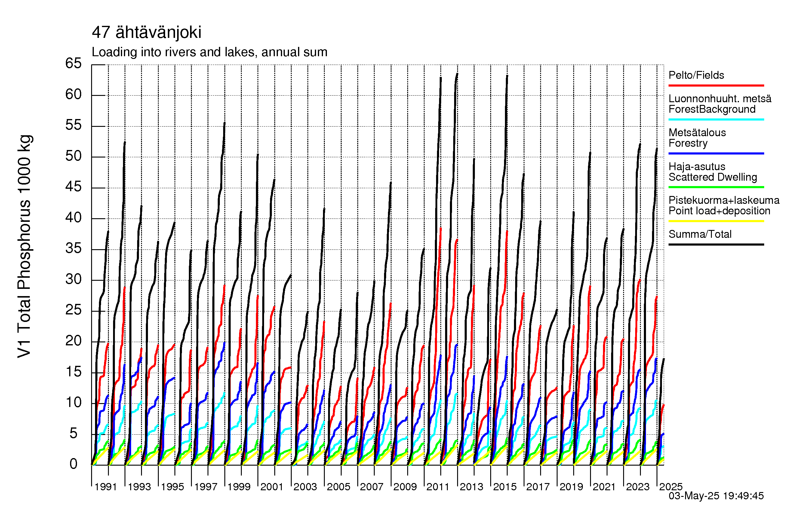The image size is (812, 511).
Task: Click the timestamp '03-May-25 19:49:45'
Action: tap(716, 495)
